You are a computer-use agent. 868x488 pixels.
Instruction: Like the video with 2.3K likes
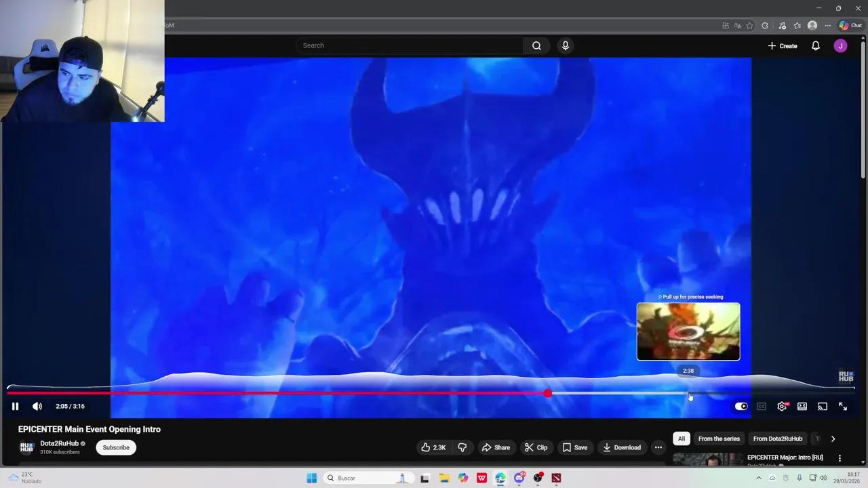[x=433, y=447]
